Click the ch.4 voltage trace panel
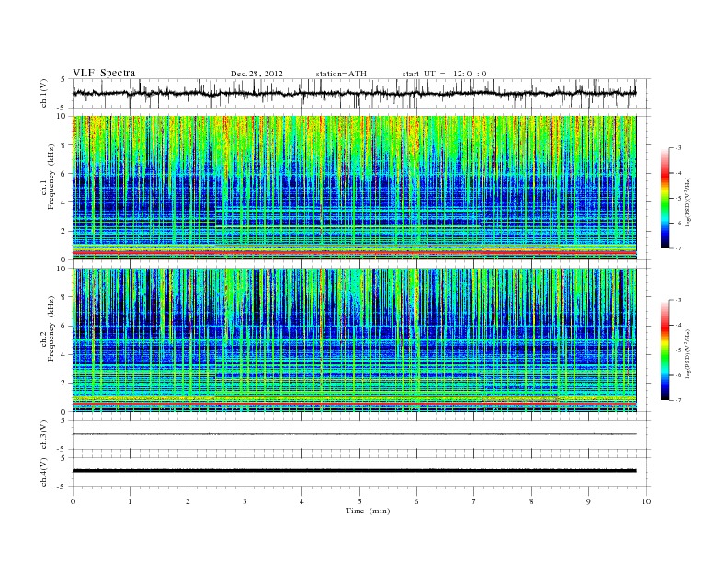 click(x=361, y=472)
